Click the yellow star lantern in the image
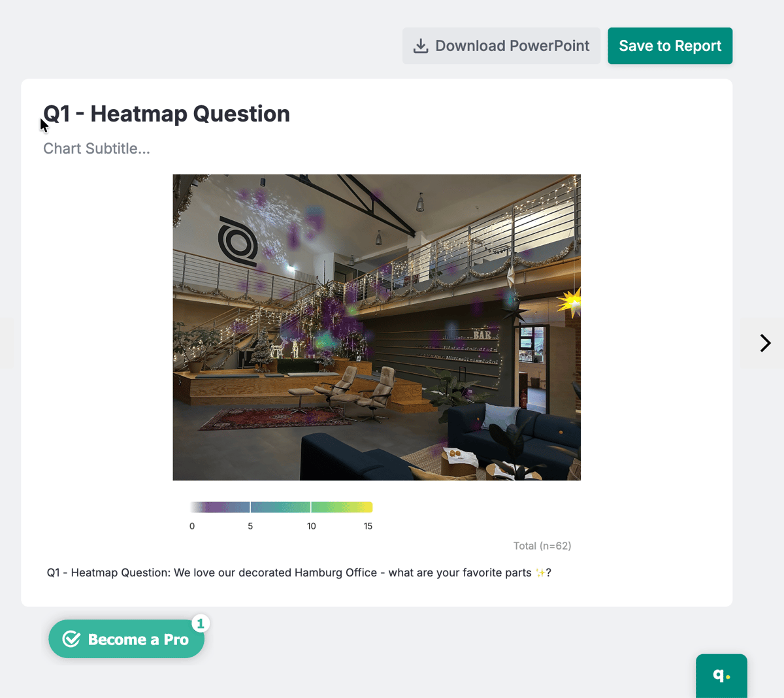 click(570, 302)
